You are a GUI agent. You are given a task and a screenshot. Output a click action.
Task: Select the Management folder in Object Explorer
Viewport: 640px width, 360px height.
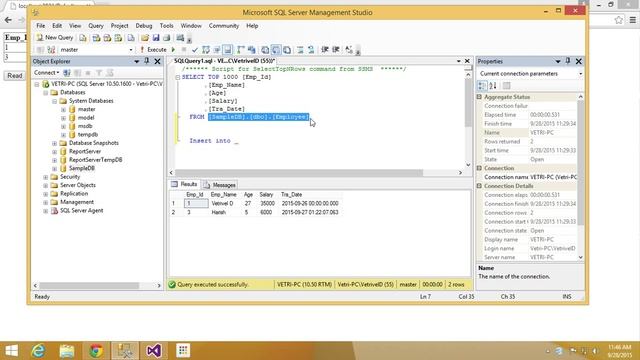point(77,202)
